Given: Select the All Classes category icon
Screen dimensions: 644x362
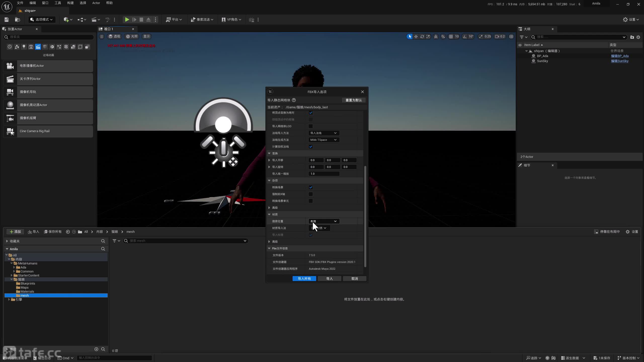Looking at the screenshot, I should pyautogui.click(x=87, y=47).
